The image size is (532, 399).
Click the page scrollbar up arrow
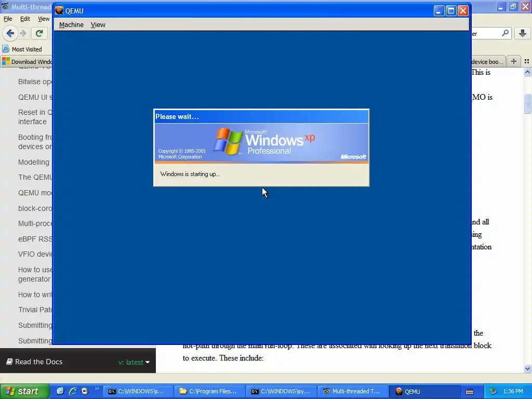pos(528,72)
